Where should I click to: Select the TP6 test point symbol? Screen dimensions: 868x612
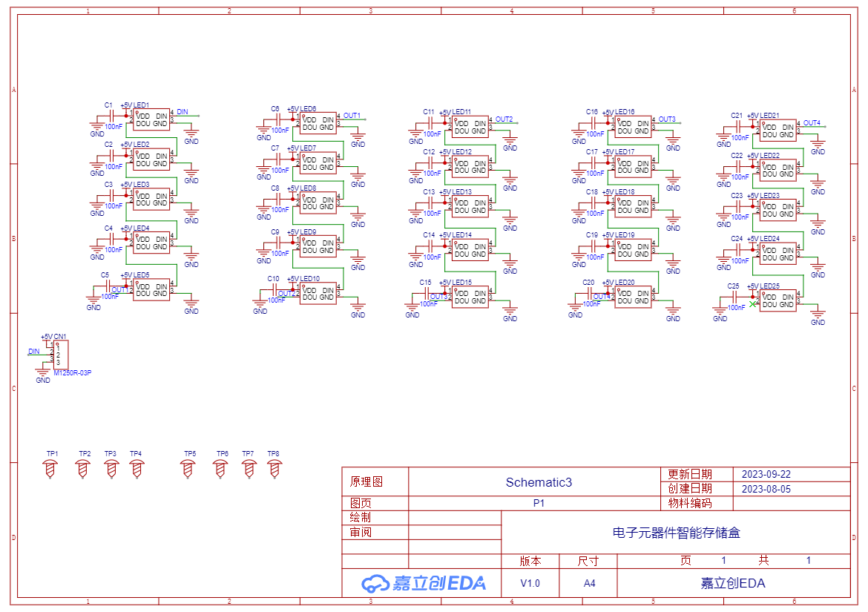click(x=220, y=470)
